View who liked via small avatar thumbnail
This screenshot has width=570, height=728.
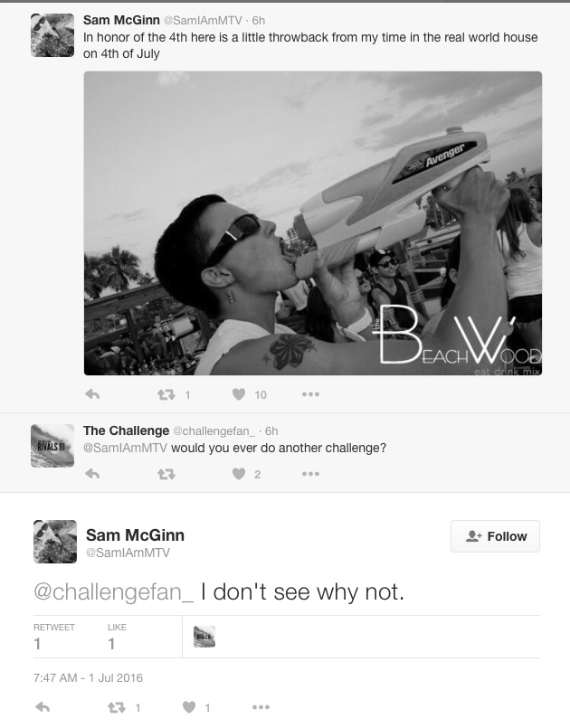pos(204,637)
